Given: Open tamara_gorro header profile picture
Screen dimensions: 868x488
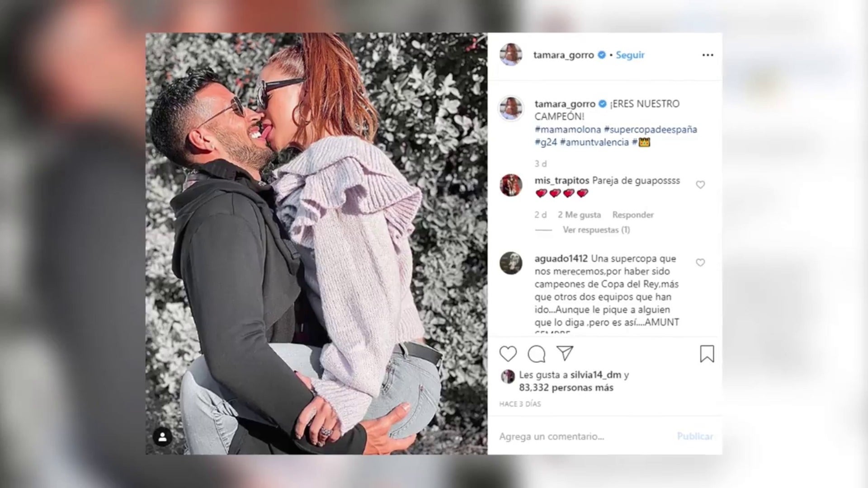Looking at the screenshot, I should (511, 55).
